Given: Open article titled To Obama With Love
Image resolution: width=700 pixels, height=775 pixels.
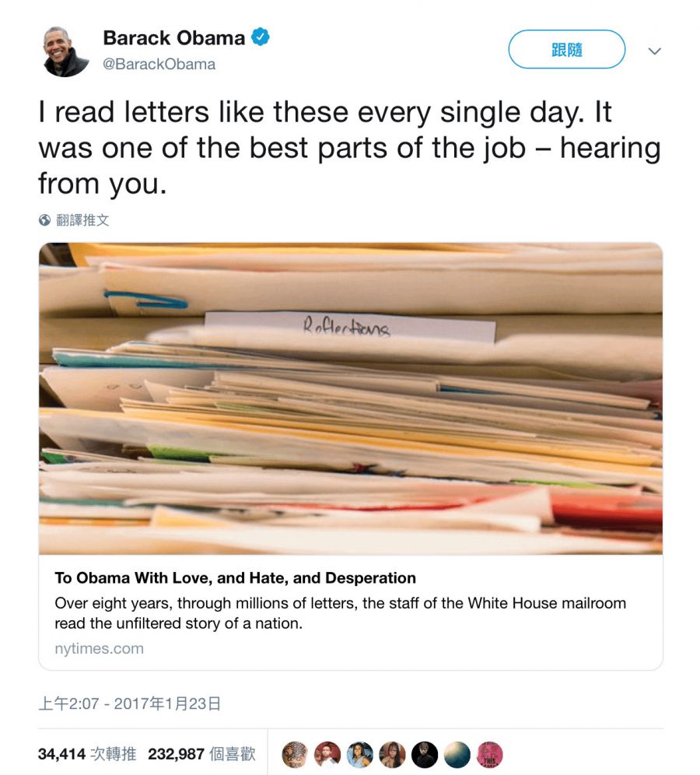Looking at the screenshot, I should [235, 578].
